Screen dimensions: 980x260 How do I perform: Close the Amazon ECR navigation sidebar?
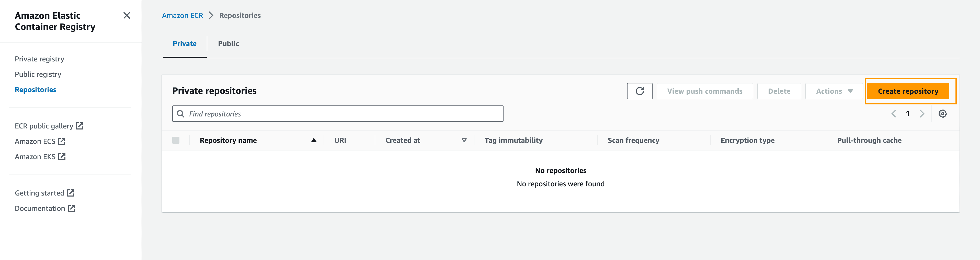(127, 16)
